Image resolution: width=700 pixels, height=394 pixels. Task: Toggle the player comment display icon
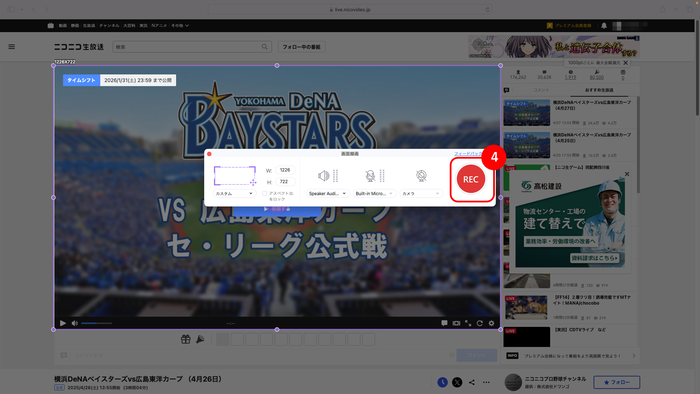[444, 323]
